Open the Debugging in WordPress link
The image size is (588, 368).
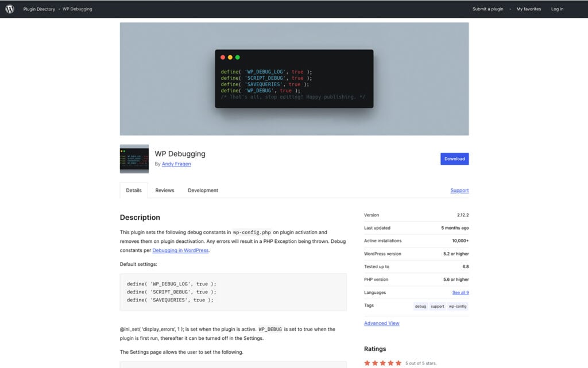point(180,250)
